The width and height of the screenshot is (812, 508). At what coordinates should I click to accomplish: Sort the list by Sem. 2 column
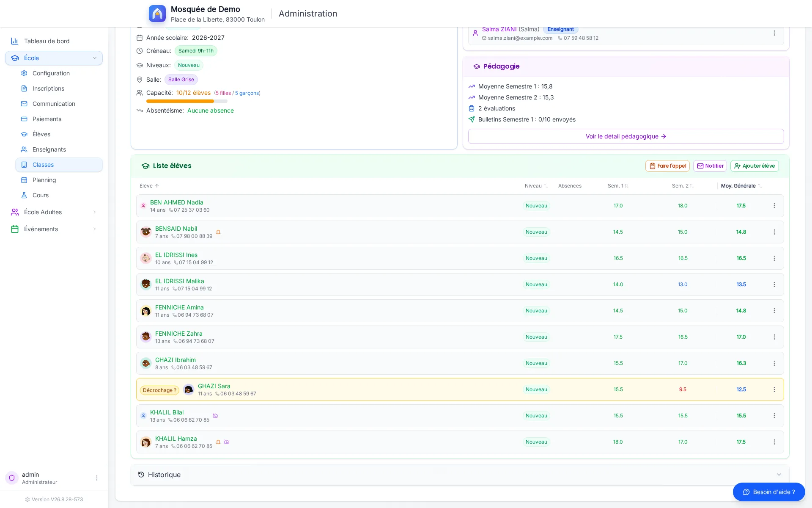coord(683,186)
